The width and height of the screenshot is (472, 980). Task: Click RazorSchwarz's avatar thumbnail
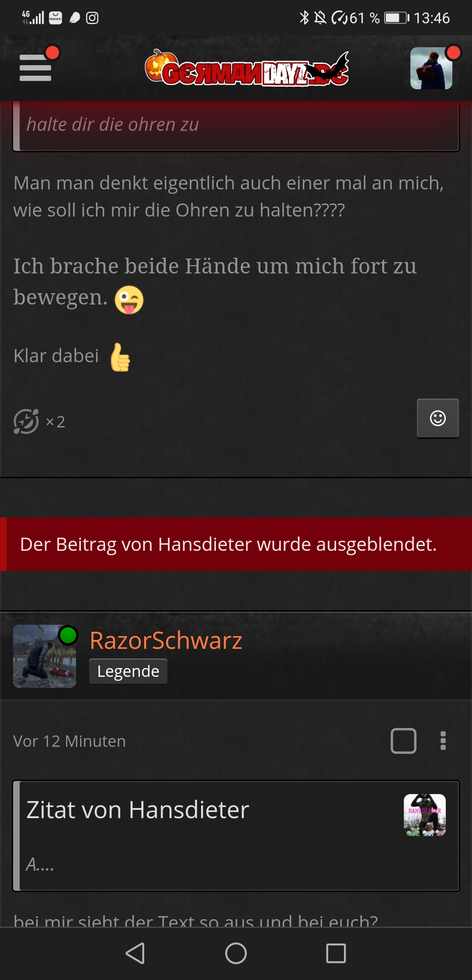point(45,656)
